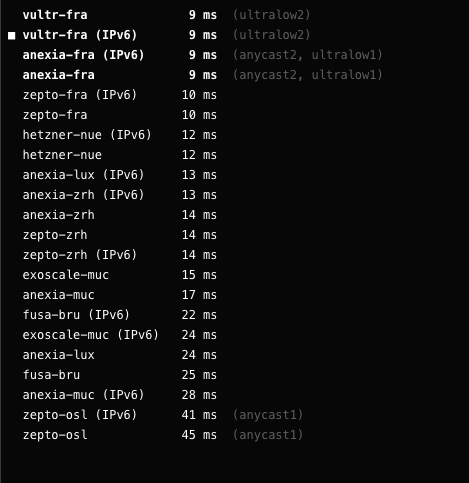Choose anexia-fra (IPv6) server
Viewport: 469px width, 483px height.
pyautogui.click(x=202, y=55)
